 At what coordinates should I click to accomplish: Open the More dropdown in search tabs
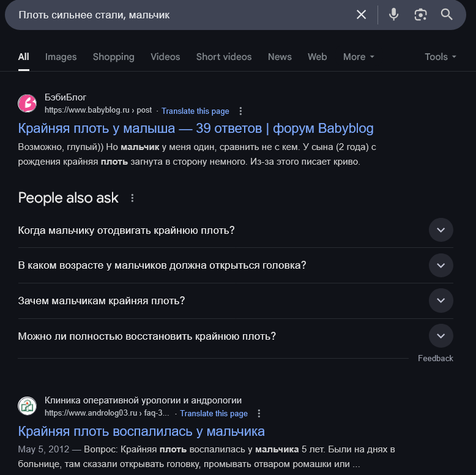pyautogui.click(x=359, y=57)
